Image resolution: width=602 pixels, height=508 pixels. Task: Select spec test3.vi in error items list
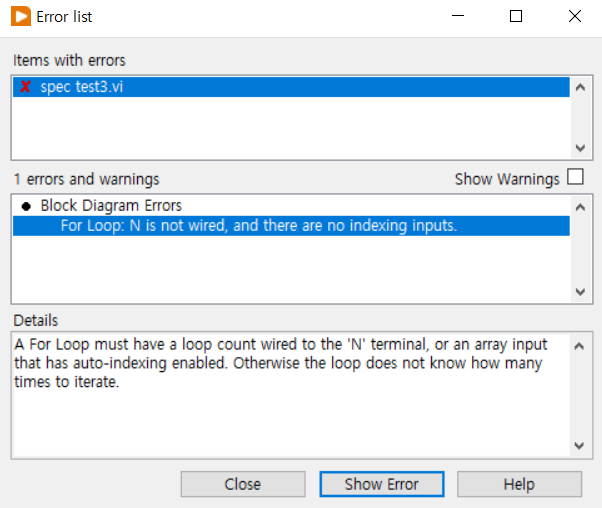[x=82, y=87]
